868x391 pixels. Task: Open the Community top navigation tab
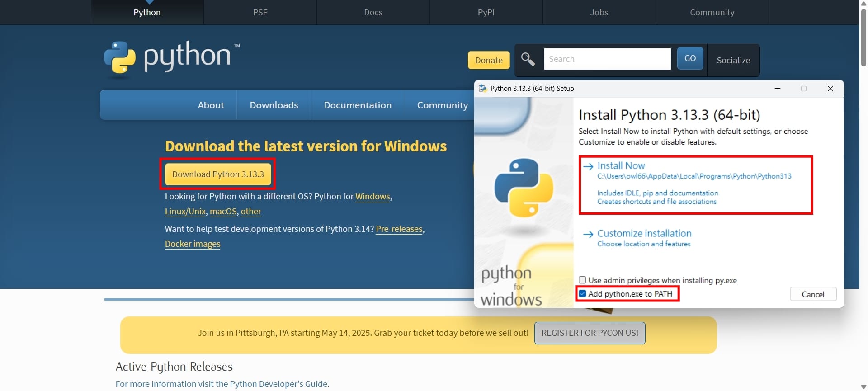(712, 12)
